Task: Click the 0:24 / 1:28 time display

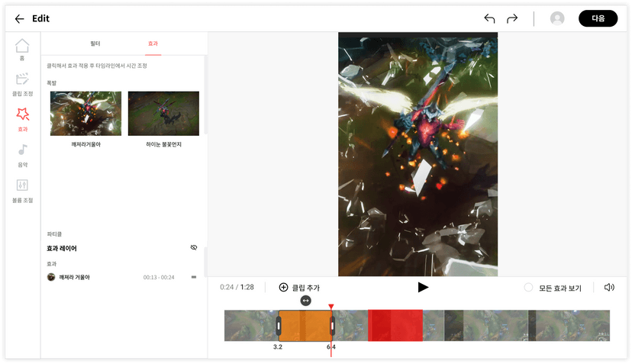Action: click(x=237, y=287)
